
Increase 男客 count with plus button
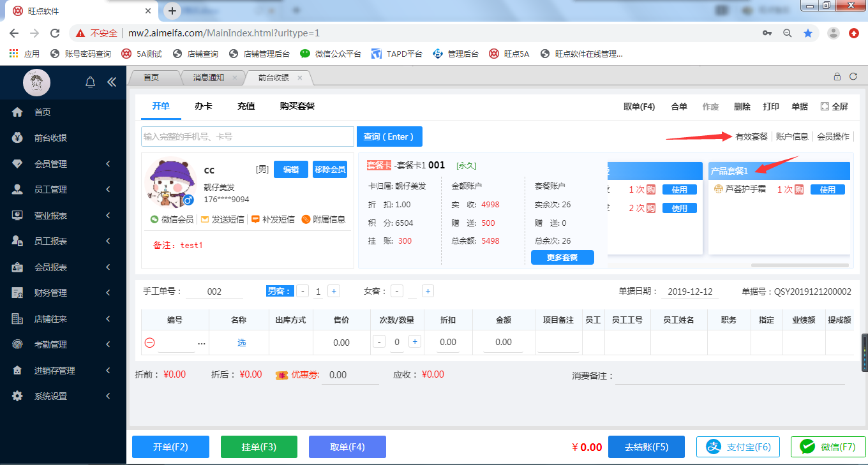tap(333, 291)
